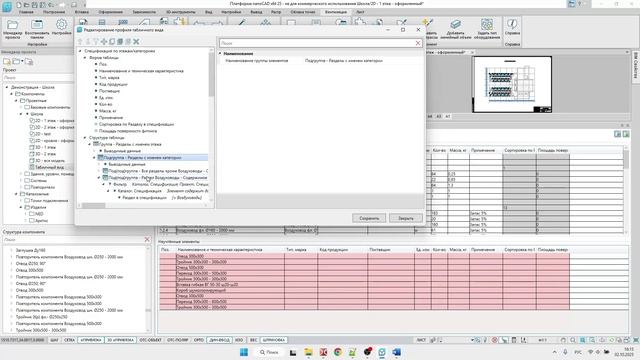Open Chrome from taskbar

[338, 352]
